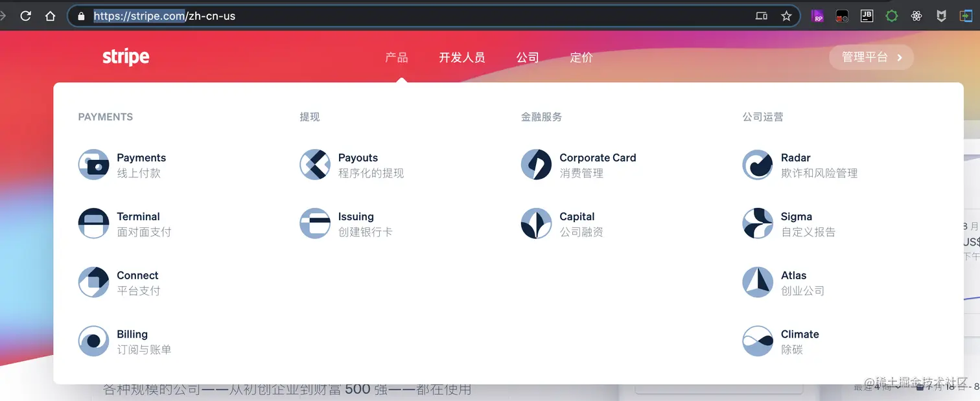Open the 产品 nav menu

(x=397, y=57)
